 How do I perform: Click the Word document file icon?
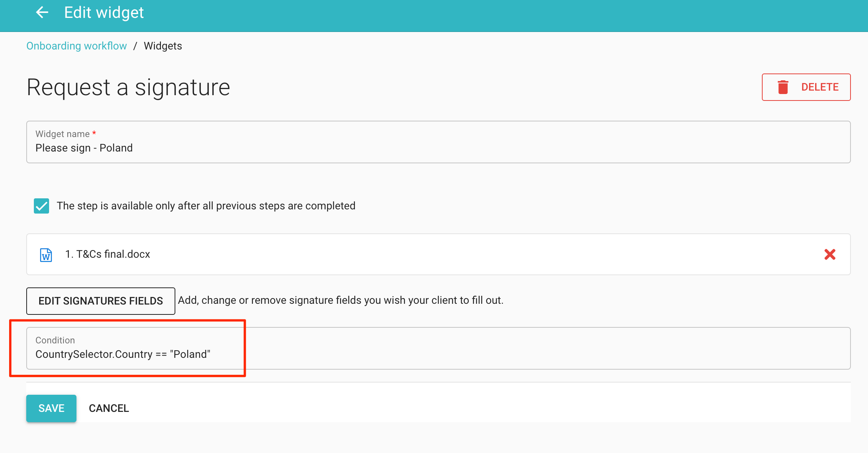pyautogui.click(x=46, y=255)
